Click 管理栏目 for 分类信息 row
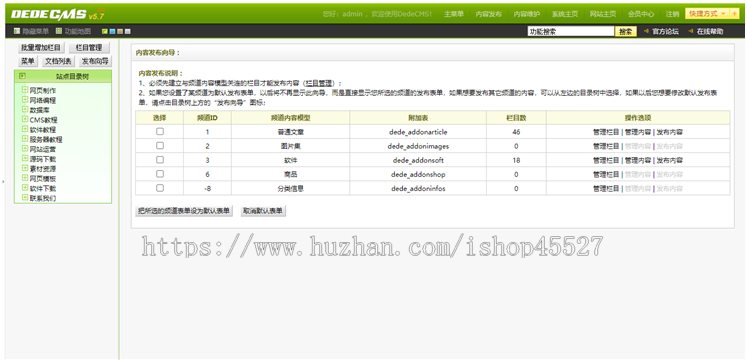The image size is (747, 362). coord(606,189)
